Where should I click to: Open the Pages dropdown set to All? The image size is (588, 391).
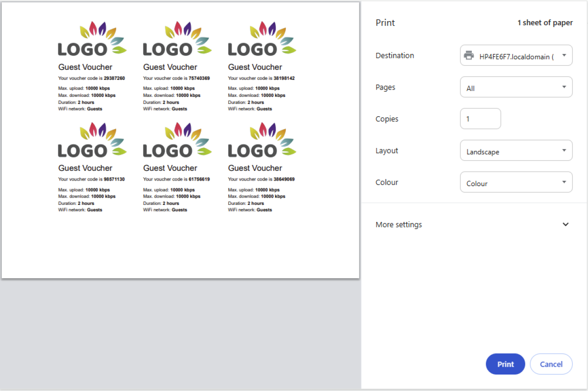[x=516, y=87]
